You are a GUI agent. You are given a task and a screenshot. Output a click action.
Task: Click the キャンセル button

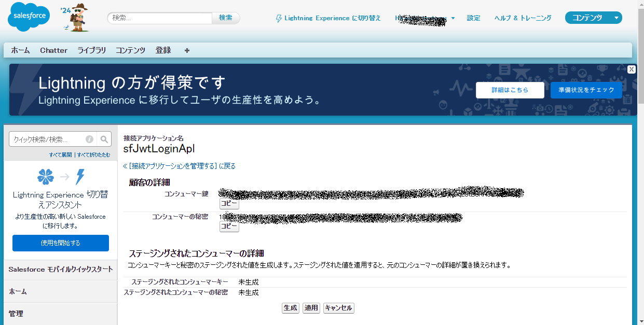(338, 308)
